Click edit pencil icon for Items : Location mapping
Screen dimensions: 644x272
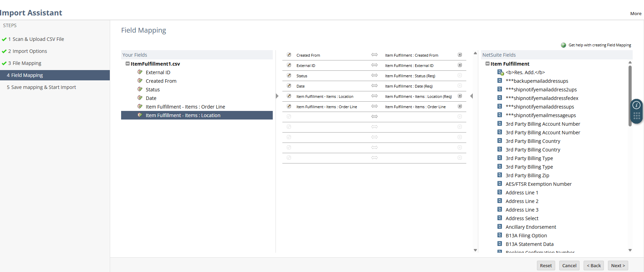coord(289,96)
